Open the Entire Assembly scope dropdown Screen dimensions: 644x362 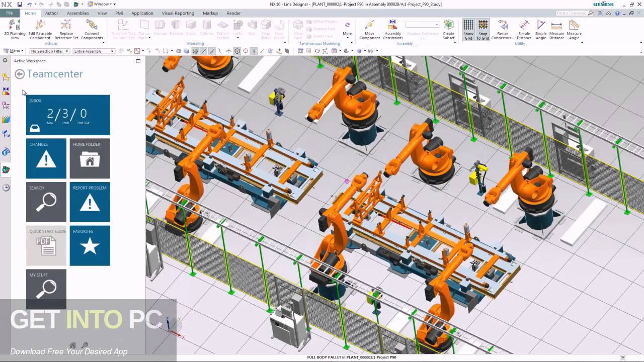pyautogui.click(x=94, y=51)
